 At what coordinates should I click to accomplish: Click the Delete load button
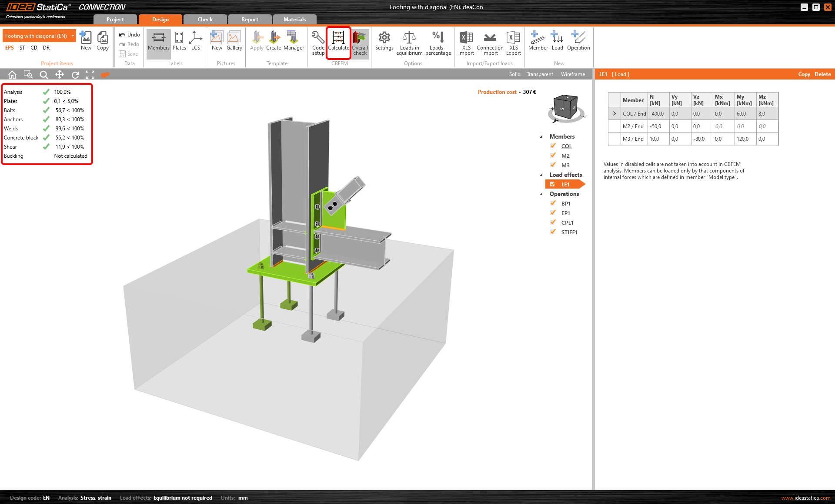[822, 74]
